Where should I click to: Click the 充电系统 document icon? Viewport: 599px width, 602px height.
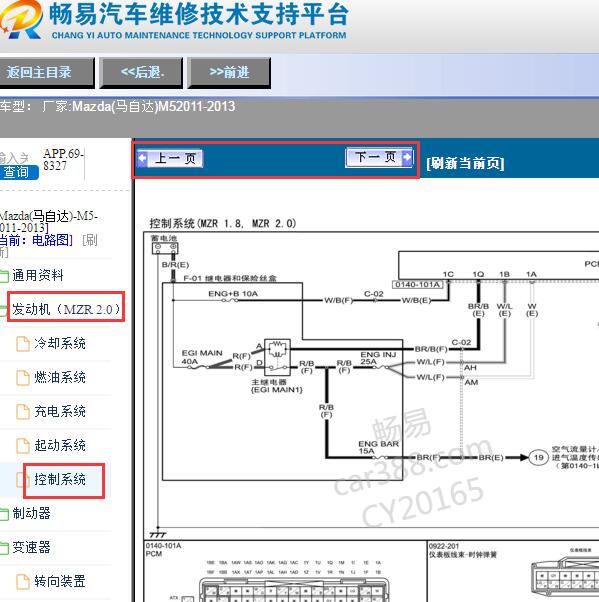(x=23, y=412)
